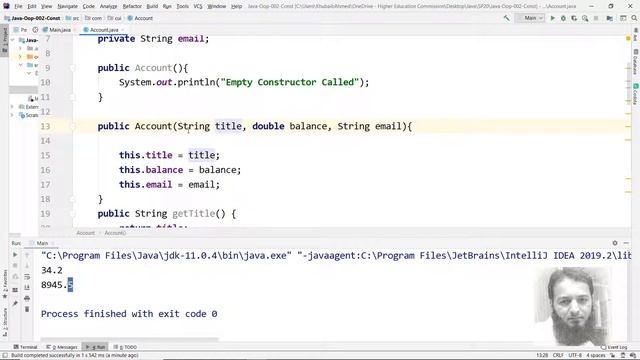
Task: Open the File menu
Action: click(18, 6)
